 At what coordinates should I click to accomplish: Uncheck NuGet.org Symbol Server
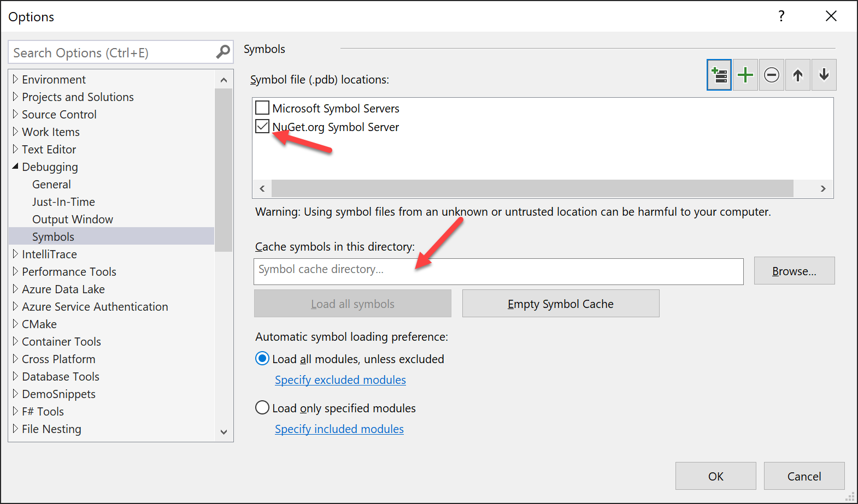[x=262, y=127]
